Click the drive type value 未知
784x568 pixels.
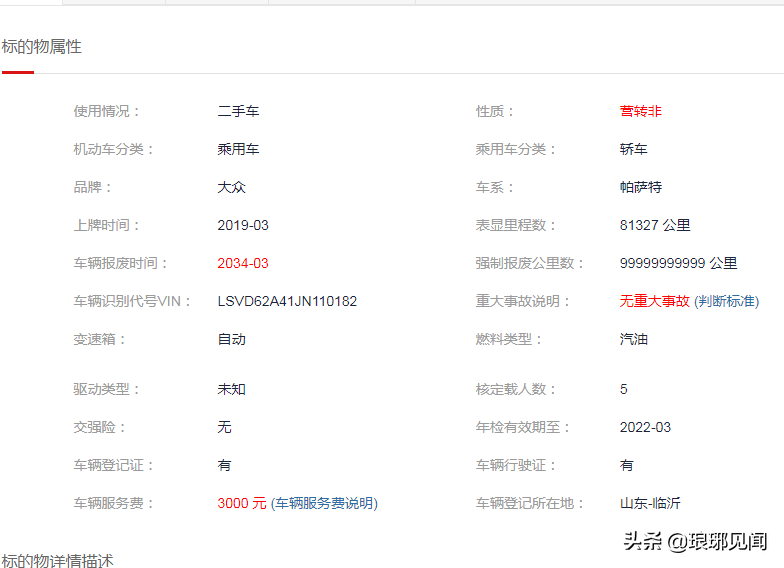pyautogui.click(x=232, y=389)
